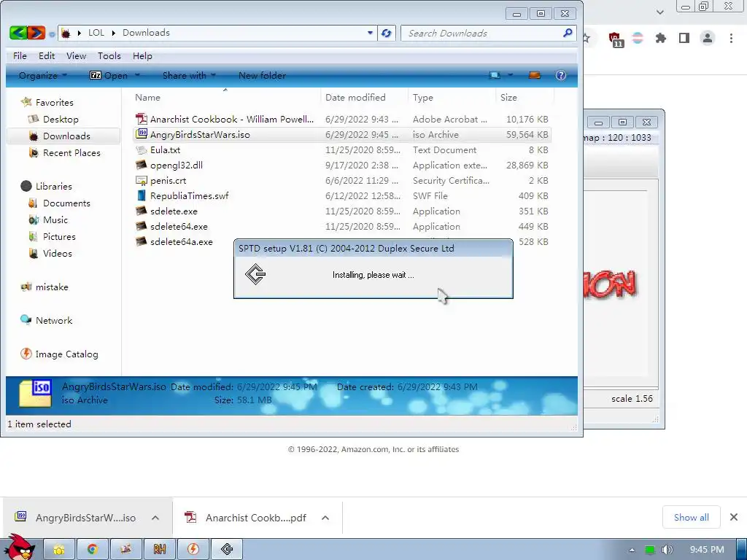Open Anarchist Cookb pdf download options chevron
This screenshot has width=747, height=560.
[325, 518]
